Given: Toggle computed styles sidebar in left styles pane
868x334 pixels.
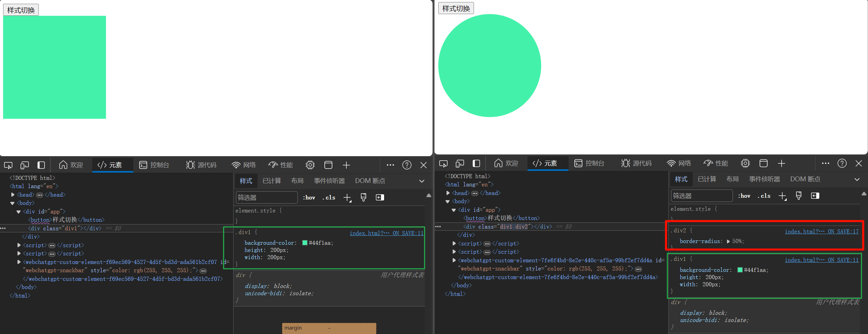Looking at the screenshot, I should (x=380, y=197).
